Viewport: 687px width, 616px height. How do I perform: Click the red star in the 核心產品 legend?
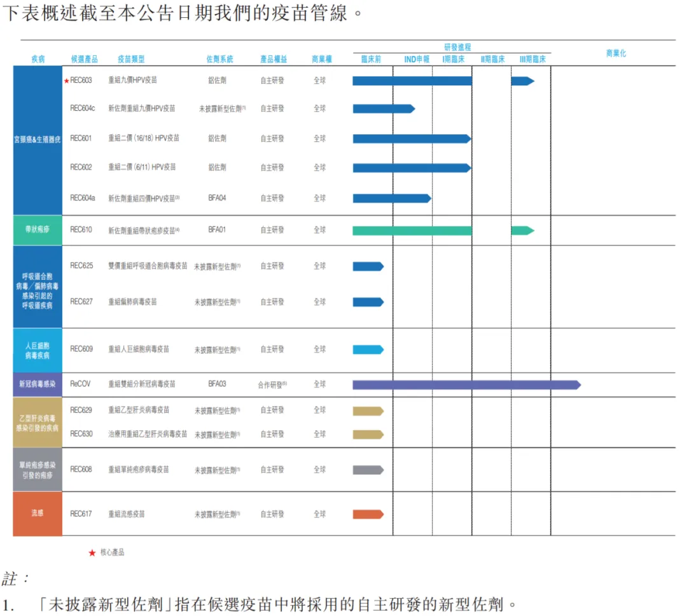92,552
